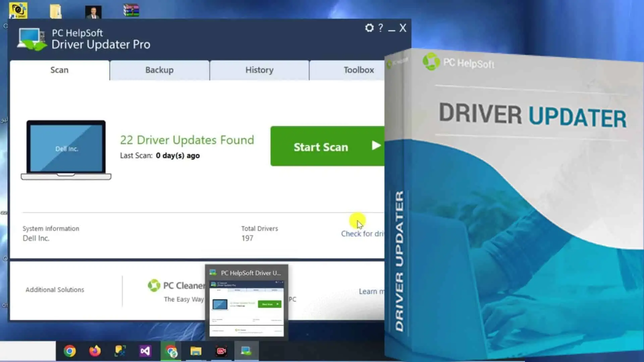Expand the System Information panel

pyautogui.click(x=51, y=229)
